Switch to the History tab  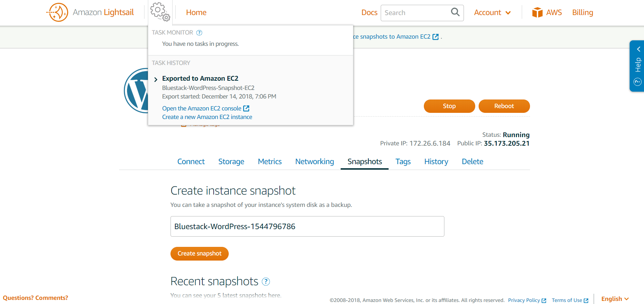(436, 161)
